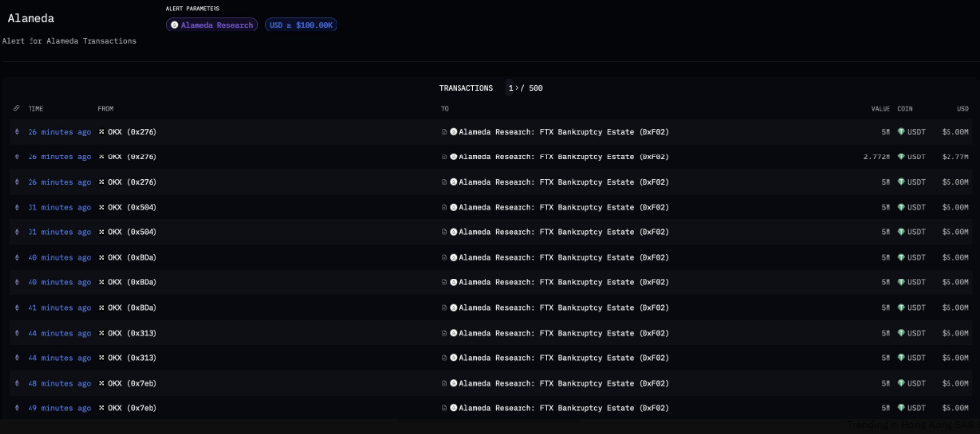This screenshot has width=980, height=434.
Task: Click the contract document icon in the 49 minutes ago row
Action: pos(445,408)
